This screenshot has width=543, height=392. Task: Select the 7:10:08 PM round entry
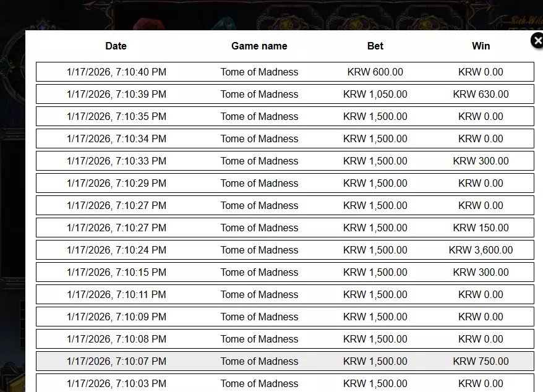point(285,339)
